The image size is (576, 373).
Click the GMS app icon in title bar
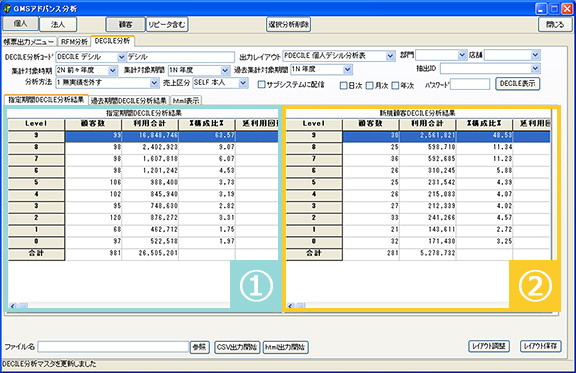[7, 8]
